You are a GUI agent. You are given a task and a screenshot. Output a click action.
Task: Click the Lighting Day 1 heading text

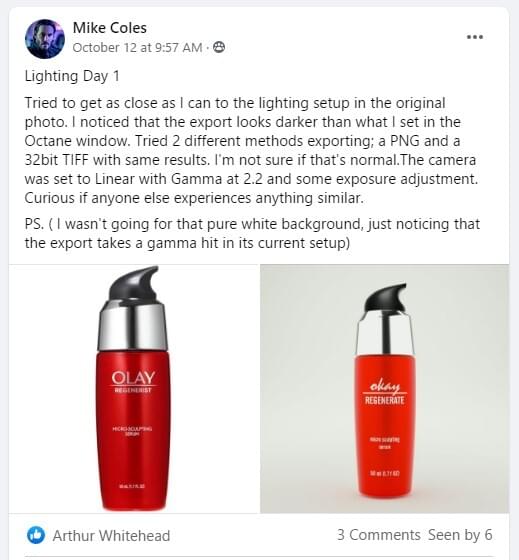(72, 76)
